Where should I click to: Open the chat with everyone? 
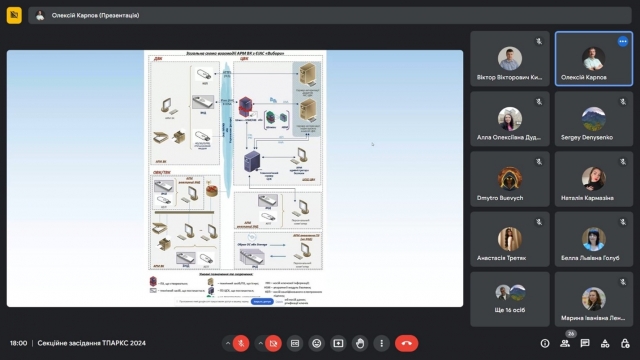pyautogui.click(x=585, y=343)
